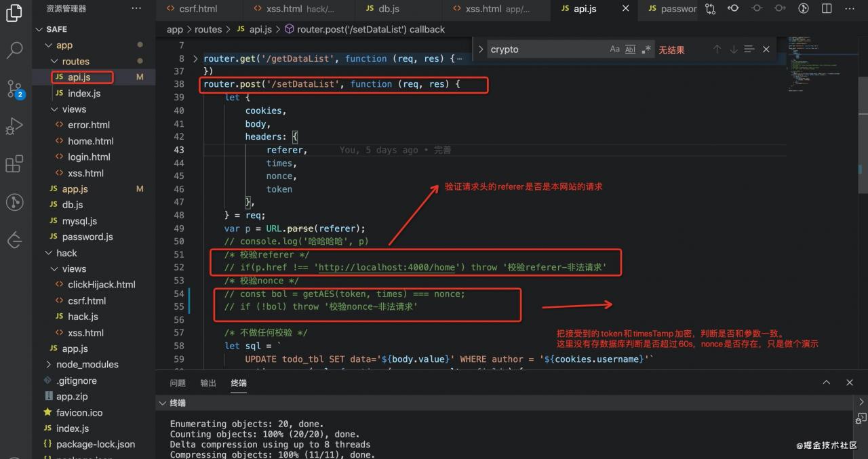Open app.zip in the explorer

pyautogui.click(x=72, y=397)
